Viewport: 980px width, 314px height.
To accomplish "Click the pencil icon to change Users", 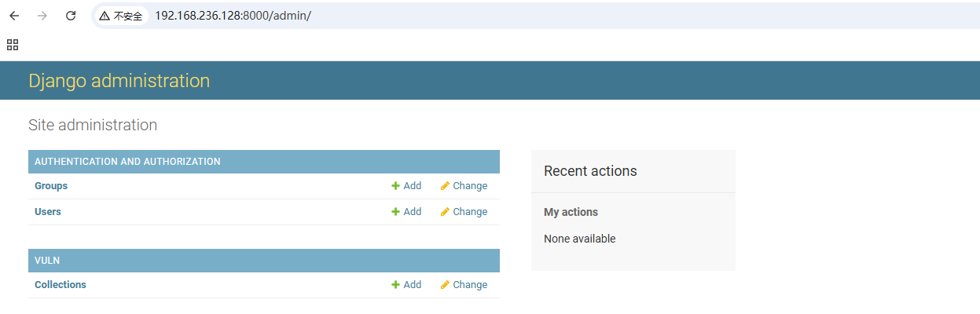I will pos(445,212).
